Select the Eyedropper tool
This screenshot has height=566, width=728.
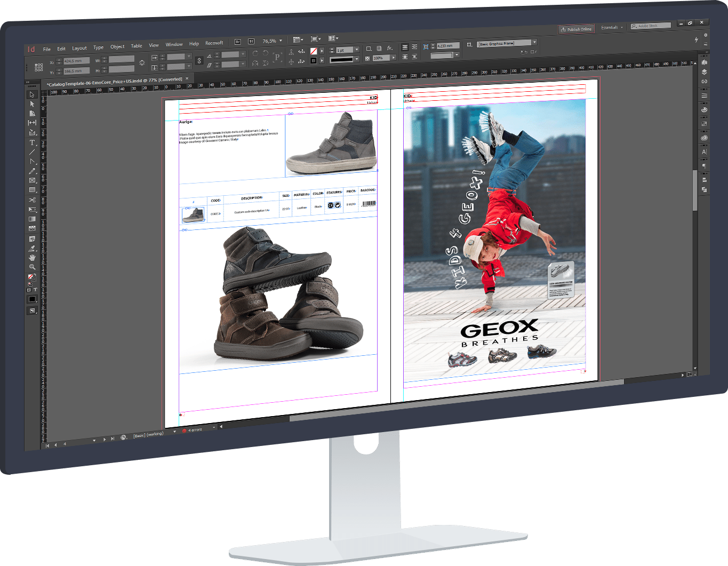tap(32, 248)
